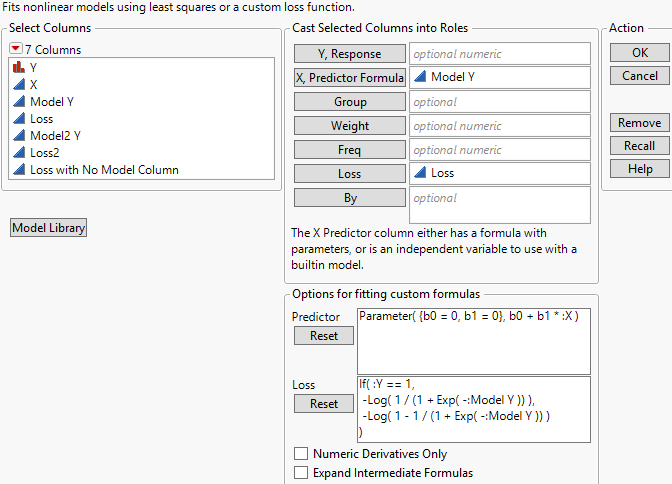Click the Group role button
Viewport: 672px width, 484px height.
350,102
